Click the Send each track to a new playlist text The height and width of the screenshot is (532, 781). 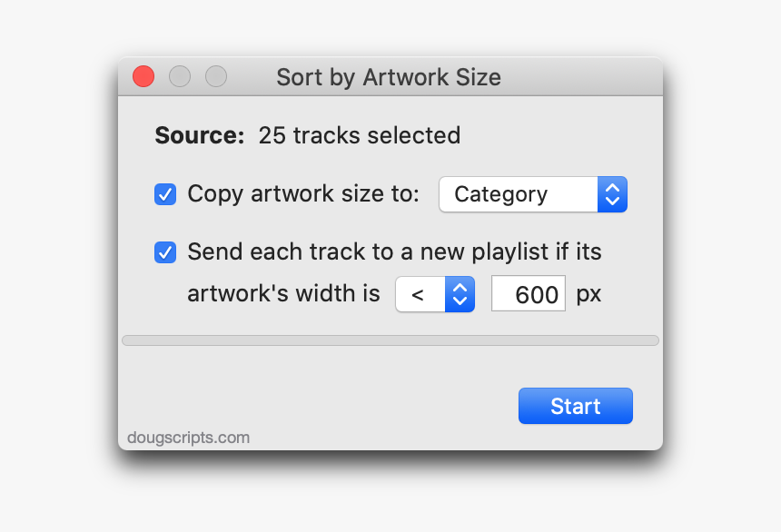tap(394, 252)
